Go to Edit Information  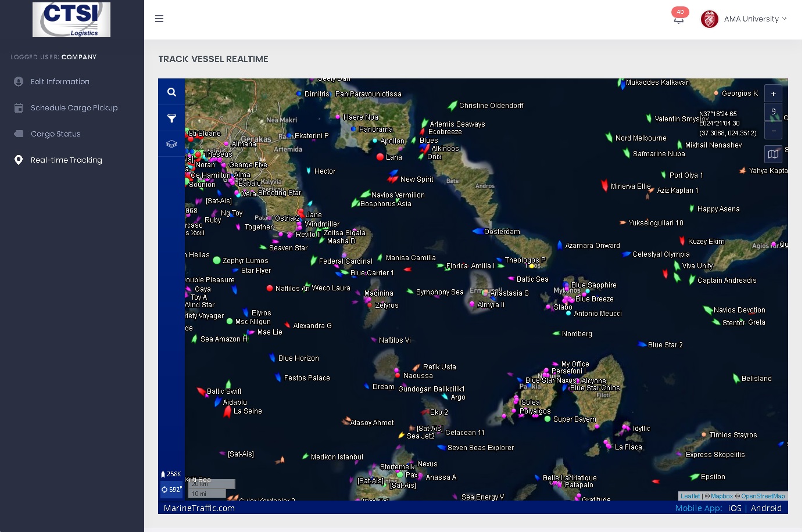60,82
